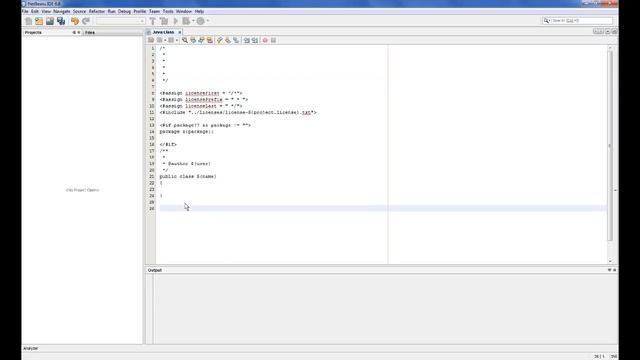
Task: Open the Refactor menu
Action: [x=97, y=11]
